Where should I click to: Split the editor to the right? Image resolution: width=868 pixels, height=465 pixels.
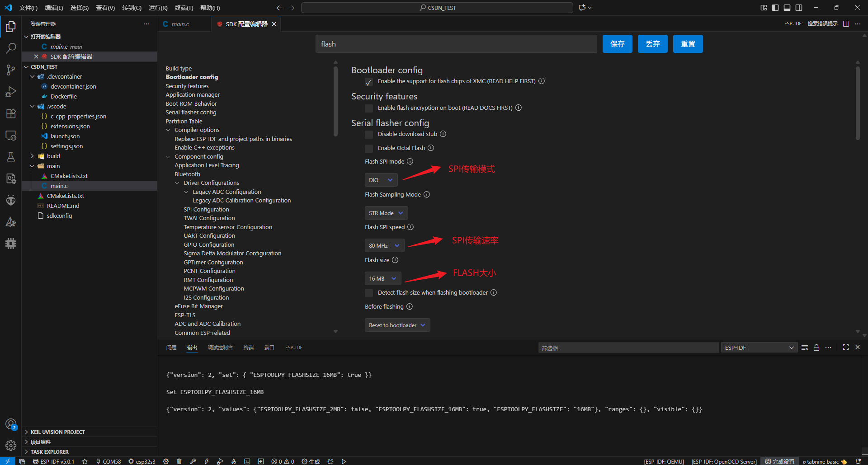(846, 23)
